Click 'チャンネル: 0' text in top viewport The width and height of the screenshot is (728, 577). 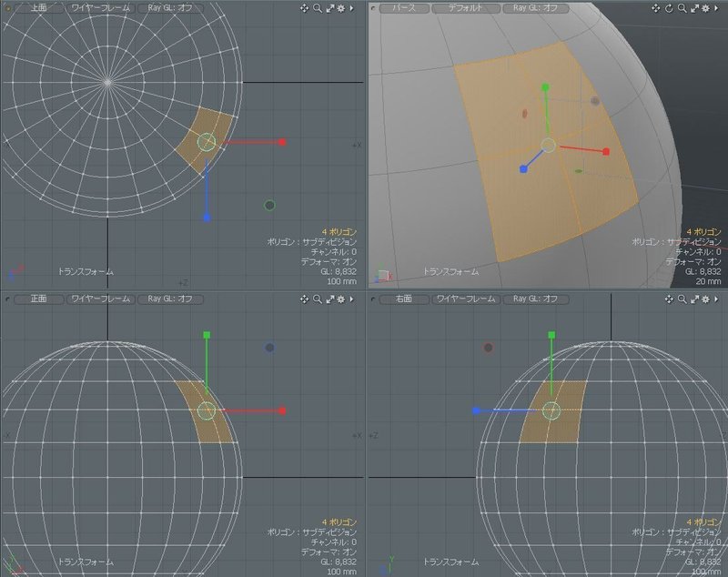coord(334,251)
